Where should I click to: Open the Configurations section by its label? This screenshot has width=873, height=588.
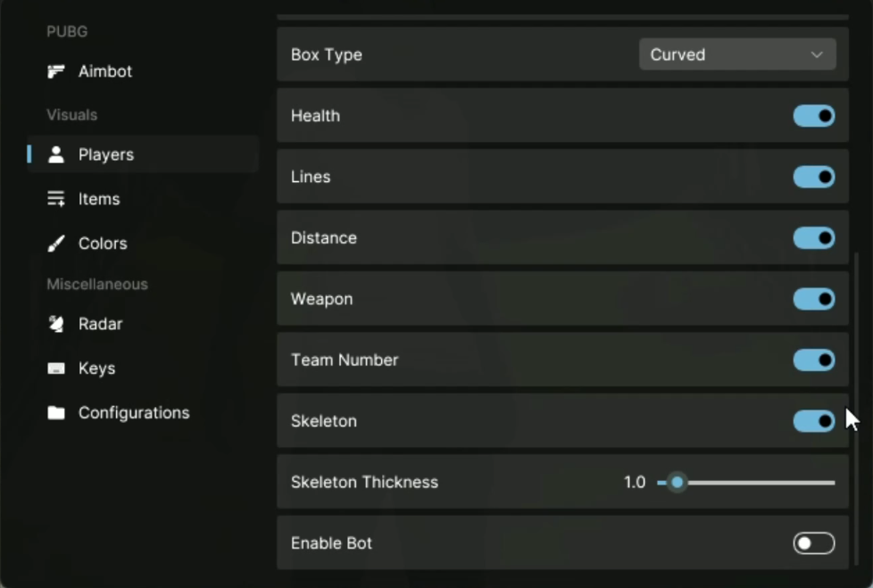tap(134, 413)
